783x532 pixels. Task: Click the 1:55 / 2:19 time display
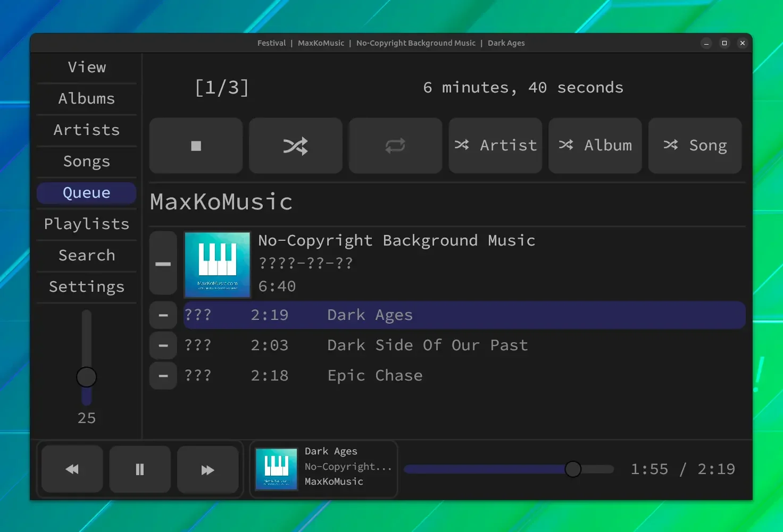(x=683, y=469)
